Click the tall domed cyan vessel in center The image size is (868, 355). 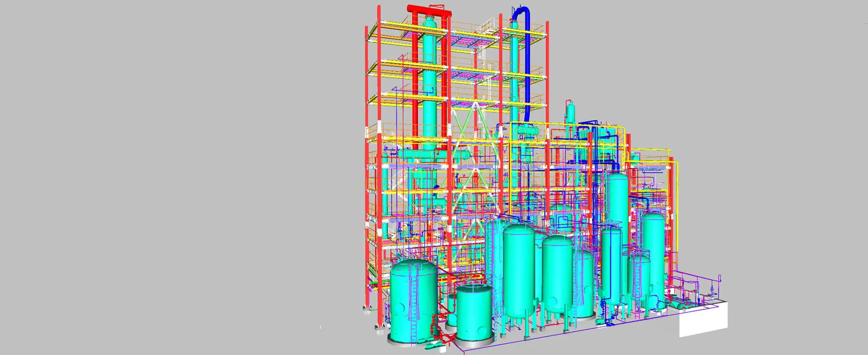pos(519,271)
